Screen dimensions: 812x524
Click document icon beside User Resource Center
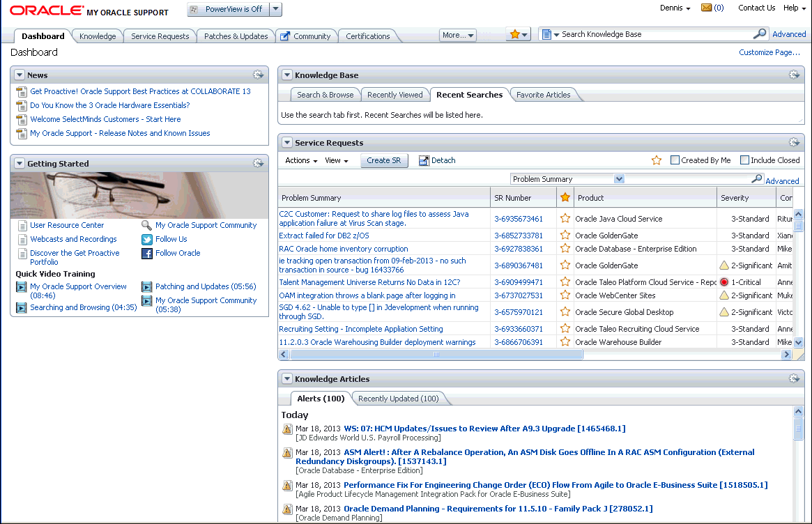(x=22, y=226)
